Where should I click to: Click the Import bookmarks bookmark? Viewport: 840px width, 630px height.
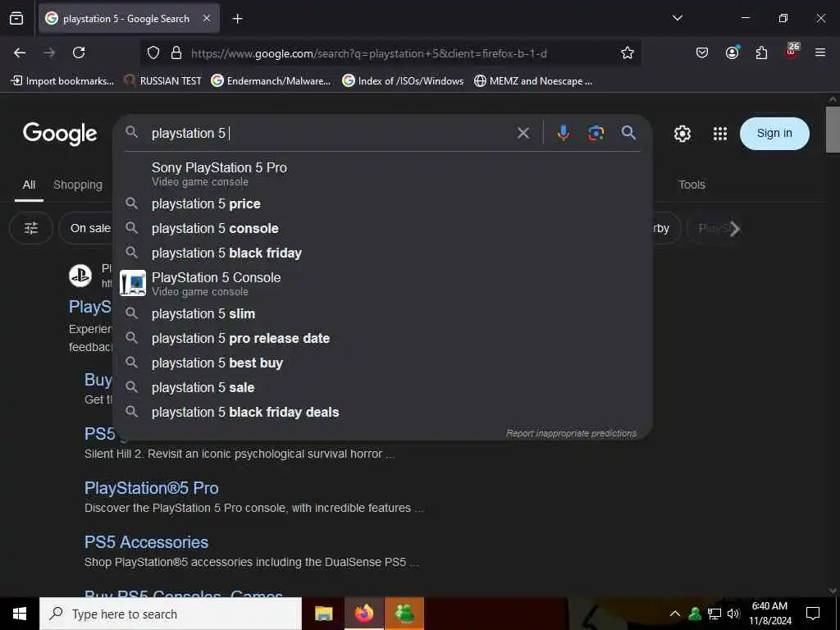(62, 81)
